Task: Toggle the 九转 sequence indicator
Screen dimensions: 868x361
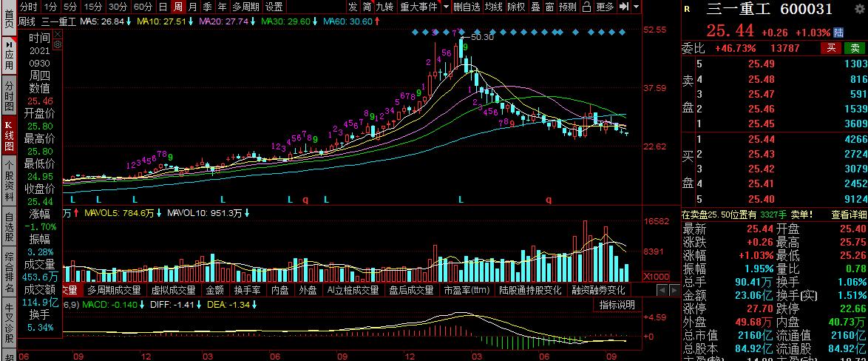Action: 384,7
